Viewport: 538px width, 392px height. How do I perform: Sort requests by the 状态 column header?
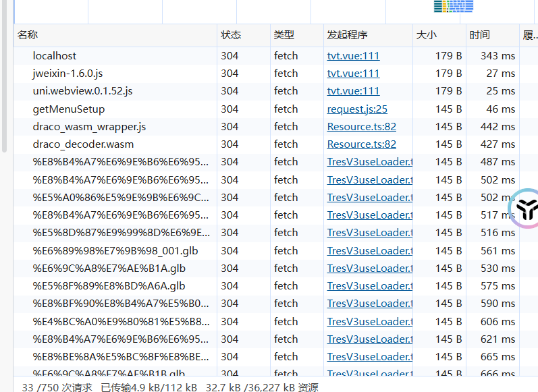point(231,35)
